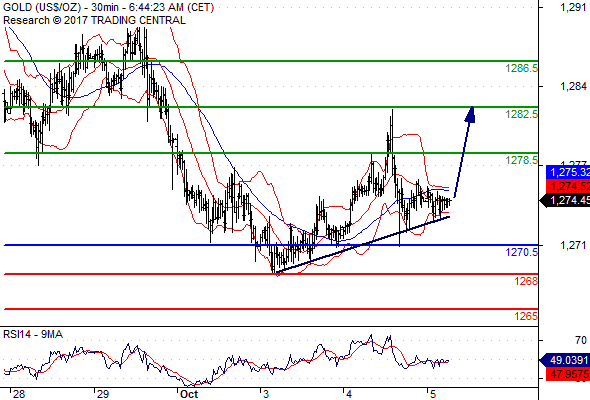
Task: Click the 1270.5 pivot level label
Action: (x=522, y=252)
